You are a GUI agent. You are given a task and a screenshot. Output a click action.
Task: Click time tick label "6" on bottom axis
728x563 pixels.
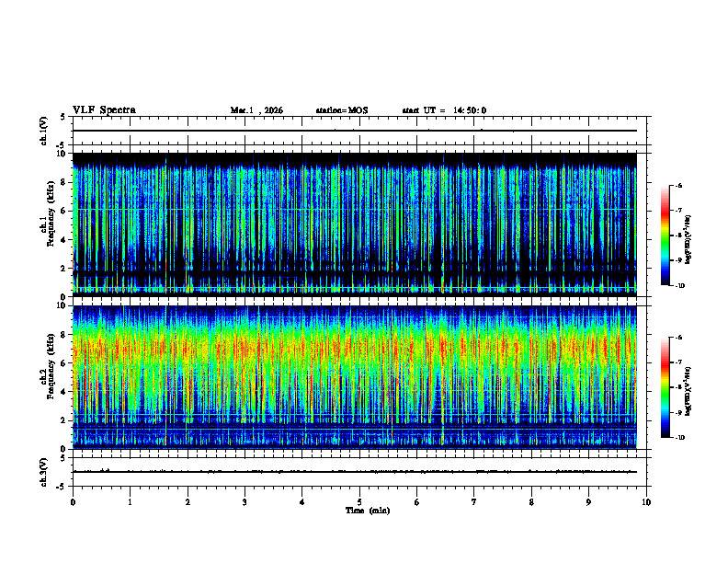[417, 502]
